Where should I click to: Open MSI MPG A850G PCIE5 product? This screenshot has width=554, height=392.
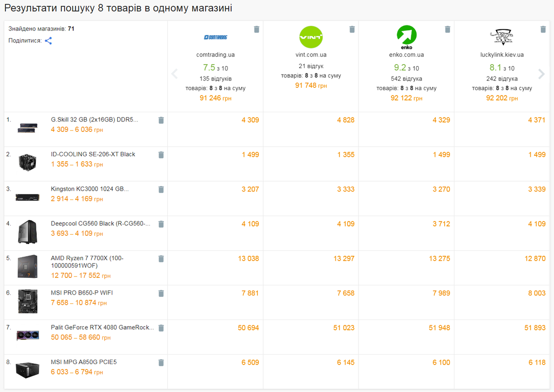84,362
